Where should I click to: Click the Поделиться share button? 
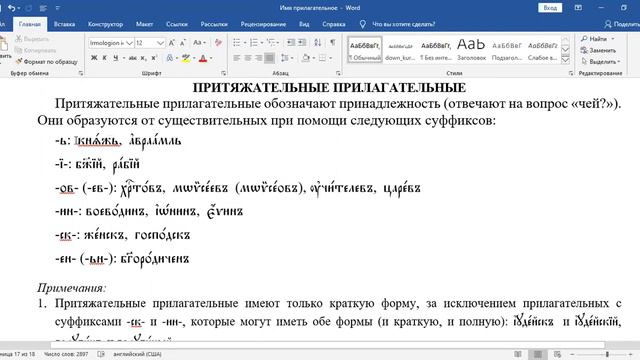[x=621, y=24]
